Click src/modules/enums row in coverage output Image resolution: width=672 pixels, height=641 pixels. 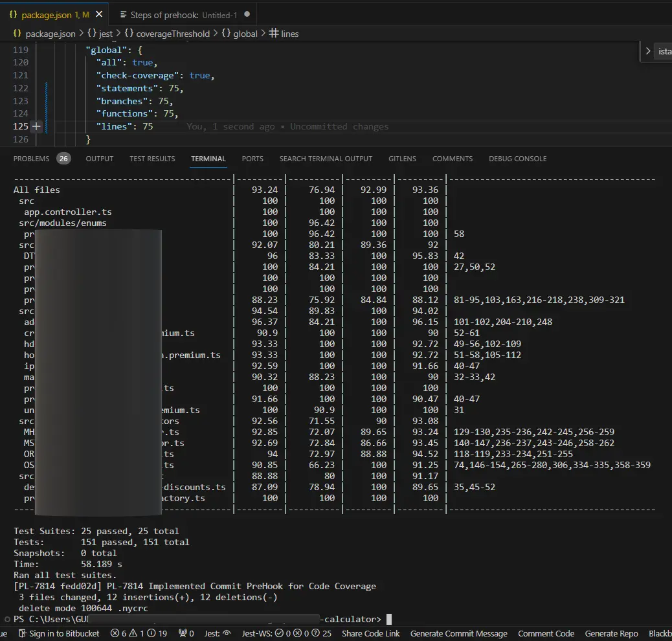[x=63, y=223]
